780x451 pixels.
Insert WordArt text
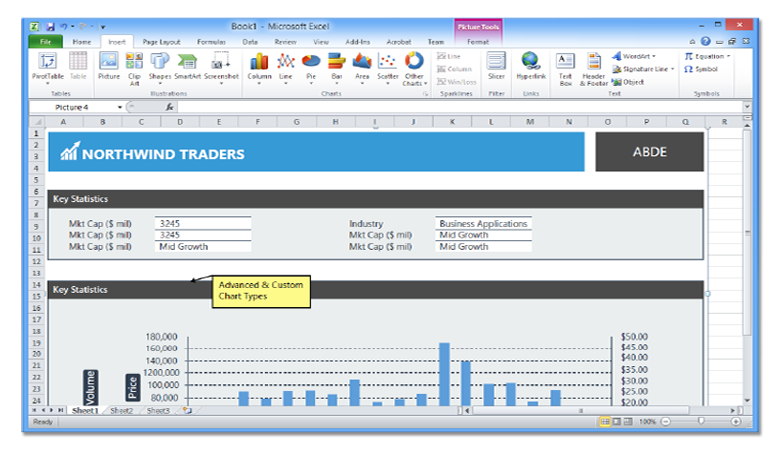tap(634, 56)
